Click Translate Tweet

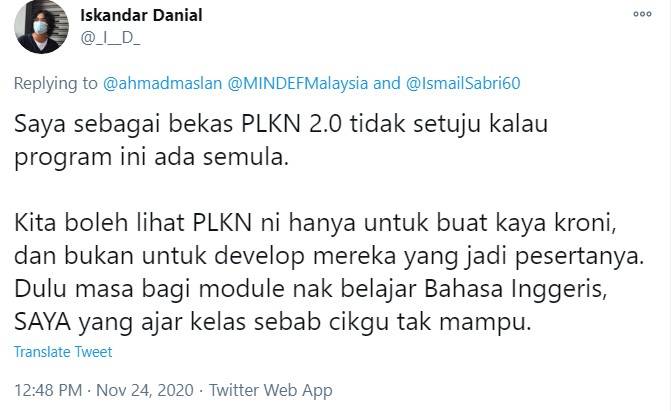pyautogui.click(x=63, y=352)
